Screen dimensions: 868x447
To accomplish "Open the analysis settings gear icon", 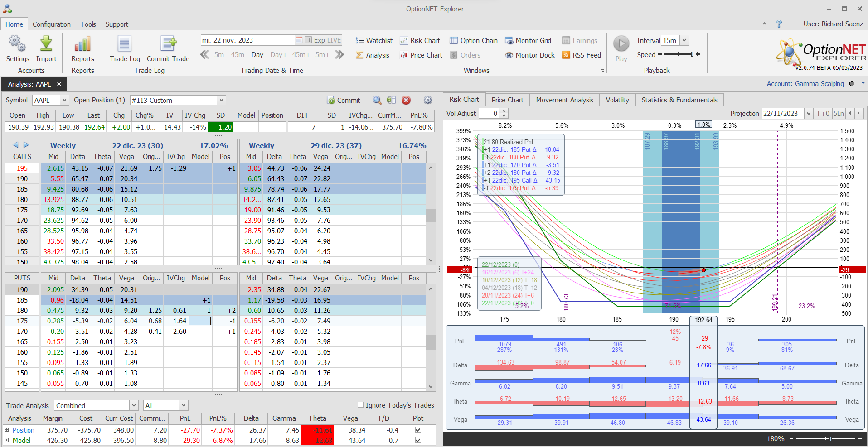I will pos(427,100).
